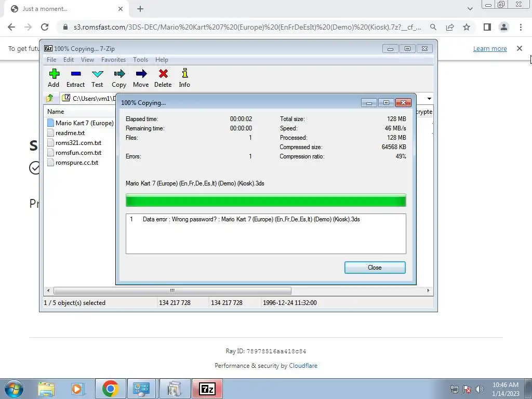
Task: Click the zoom magnifier icon in address bar
Action: click(x=433, y=27)
